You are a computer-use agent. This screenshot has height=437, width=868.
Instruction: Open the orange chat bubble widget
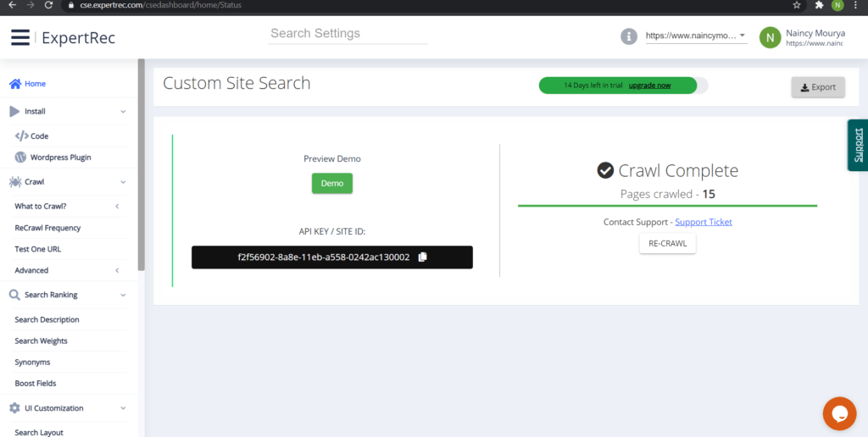pyautogui.click(x=839, y=413)
